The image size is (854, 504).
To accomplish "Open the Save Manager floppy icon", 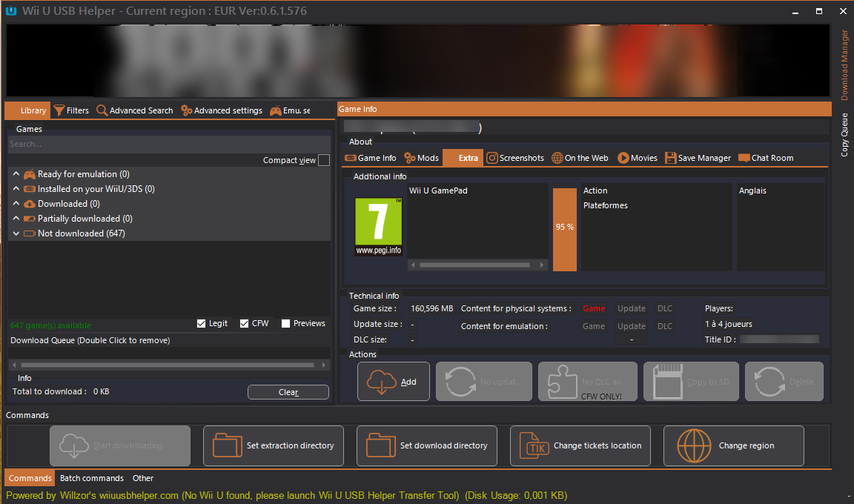I will point(670,158).
